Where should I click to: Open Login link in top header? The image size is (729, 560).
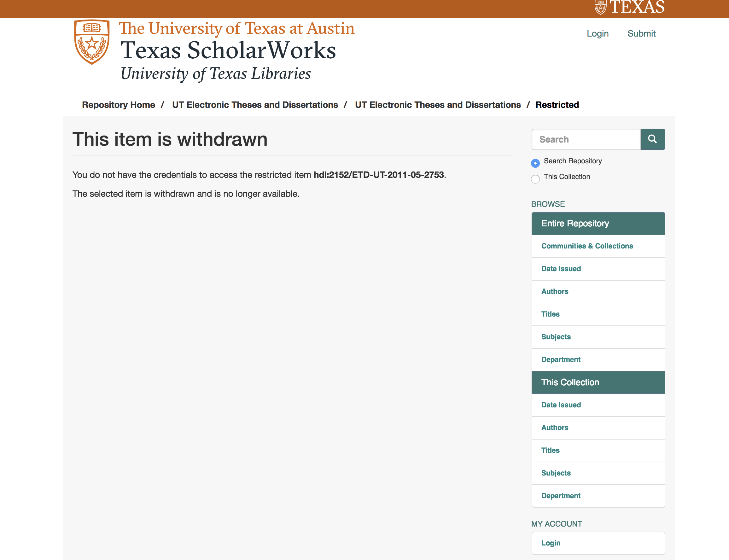597,34
